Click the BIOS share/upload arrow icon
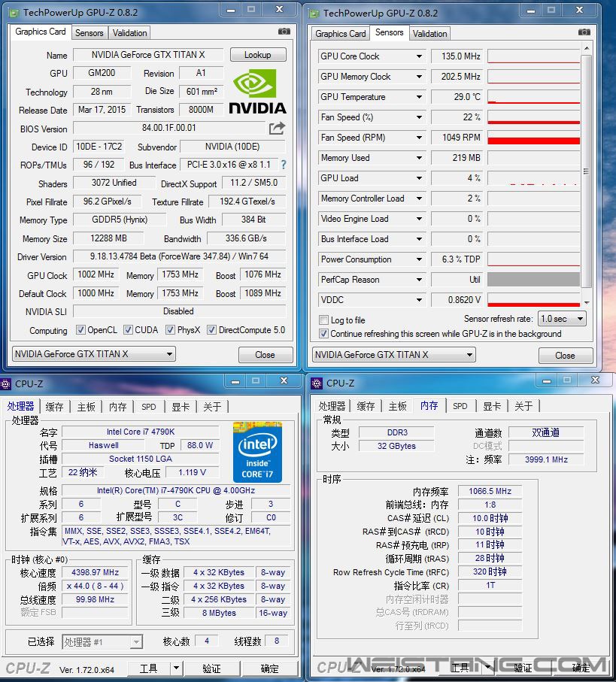This screenshot has width=616, height=682. click(277, 129)
